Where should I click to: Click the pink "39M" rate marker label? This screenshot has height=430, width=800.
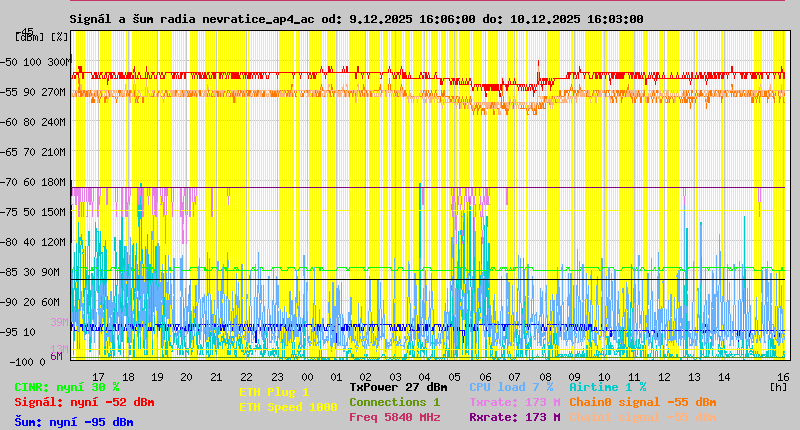(59, 322)
